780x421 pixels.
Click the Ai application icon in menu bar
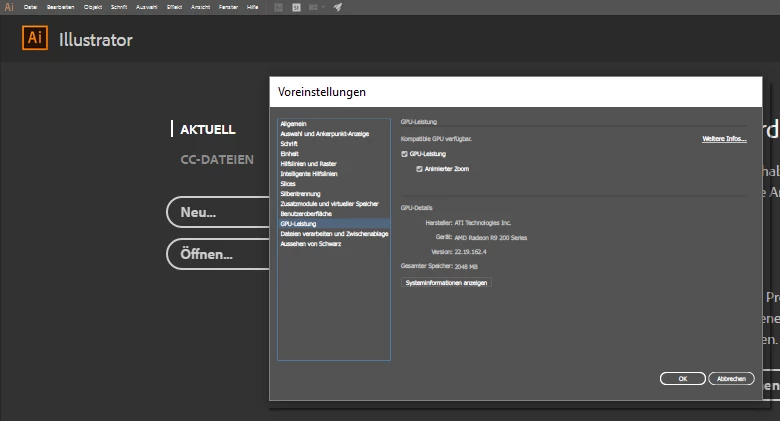coord(9,7)
